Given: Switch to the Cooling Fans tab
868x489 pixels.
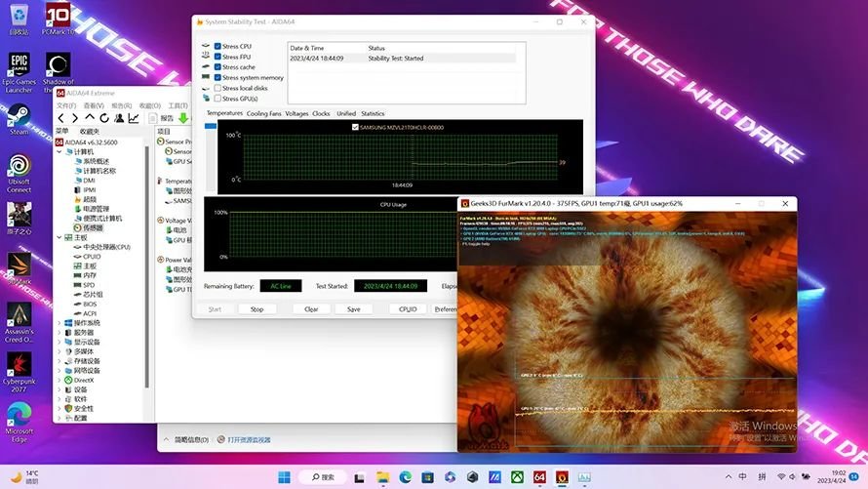Looking at the screenshot, I should (x=263, y=113).
